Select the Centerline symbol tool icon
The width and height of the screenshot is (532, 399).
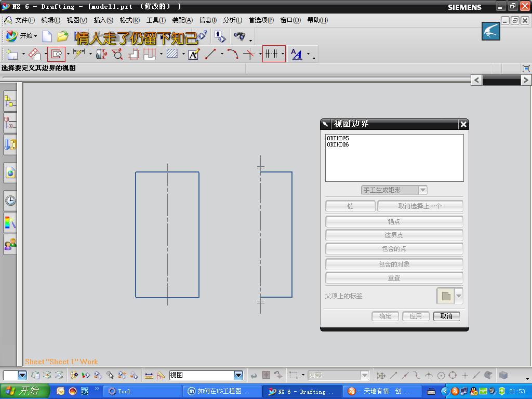tap(271, 54)
